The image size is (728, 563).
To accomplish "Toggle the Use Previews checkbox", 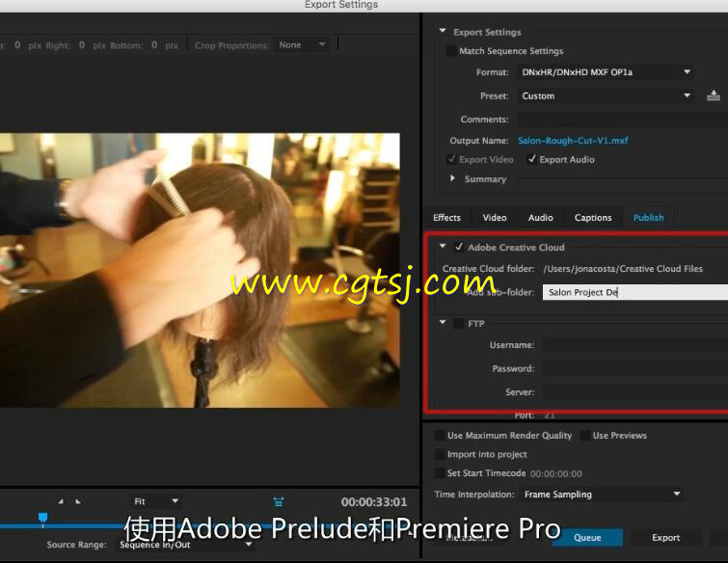I will point(585,436).
